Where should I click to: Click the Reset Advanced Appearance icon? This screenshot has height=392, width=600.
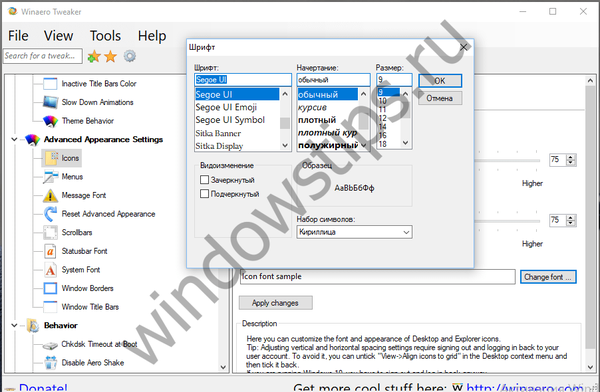(50, 214)
